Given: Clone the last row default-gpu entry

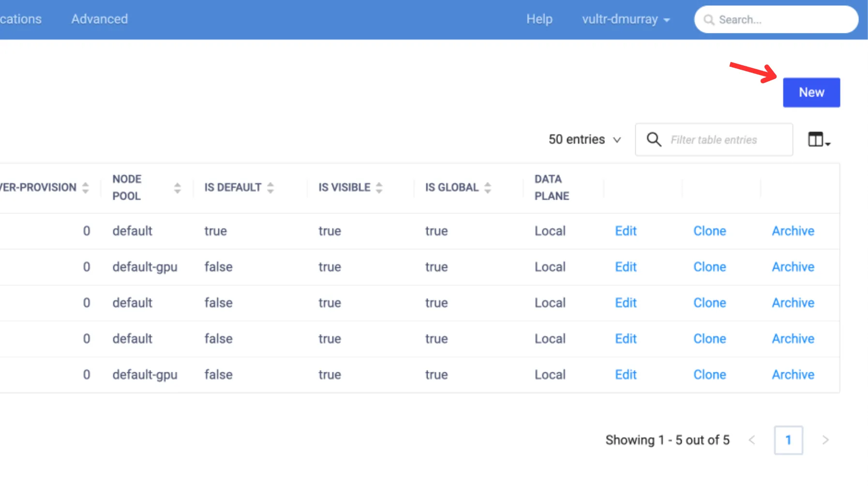Looking at the screenshot, I should (x=710, y=374).
